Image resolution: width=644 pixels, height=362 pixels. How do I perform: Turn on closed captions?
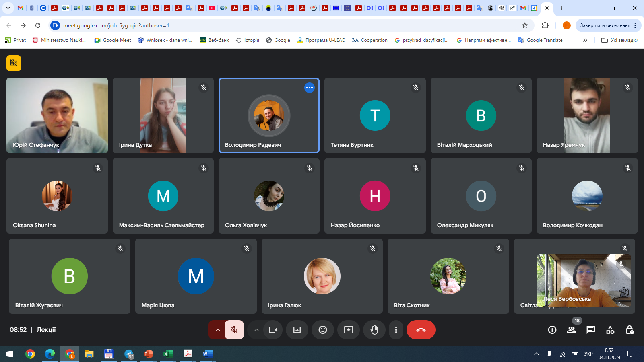point(297,330)
